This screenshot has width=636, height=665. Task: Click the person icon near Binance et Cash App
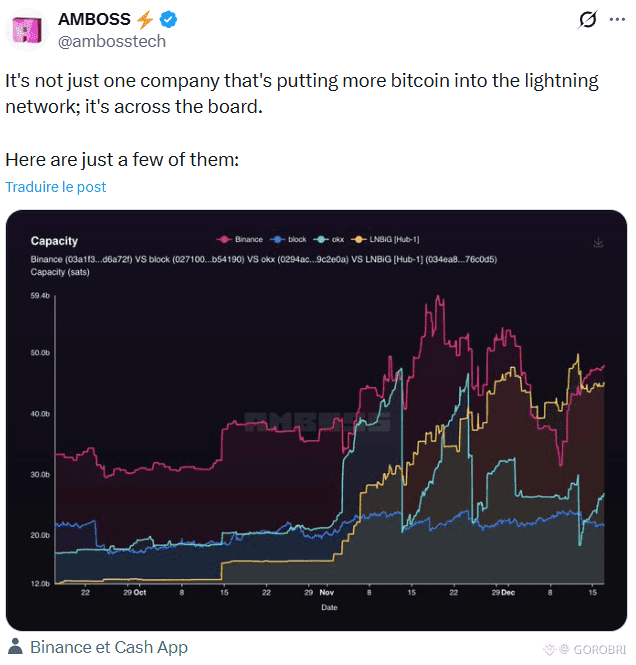(15, 646)
